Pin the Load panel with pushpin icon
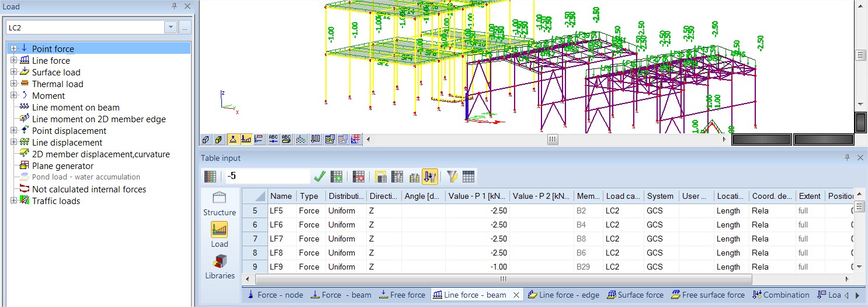Screen dimensions: 868x307 (174, 6)
